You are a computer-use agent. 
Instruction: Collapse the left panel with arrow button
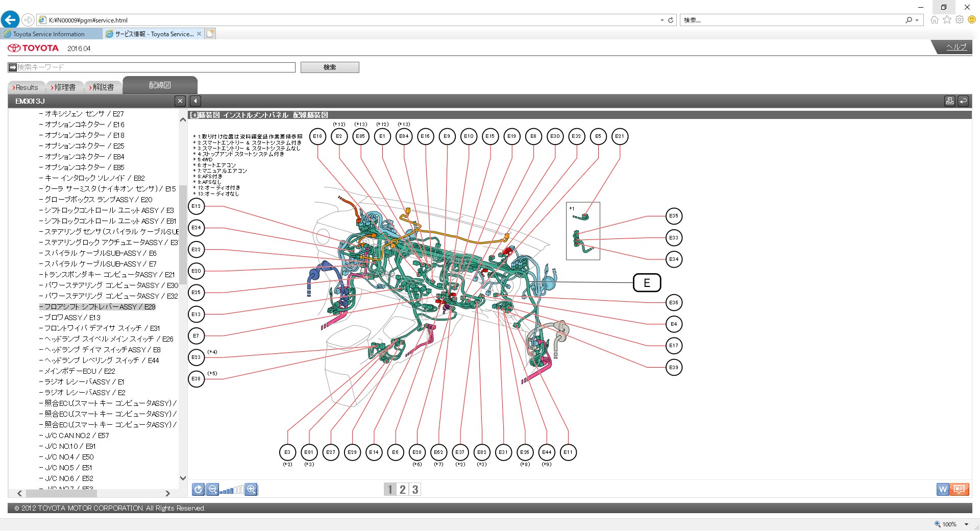(x=195, y=101)
